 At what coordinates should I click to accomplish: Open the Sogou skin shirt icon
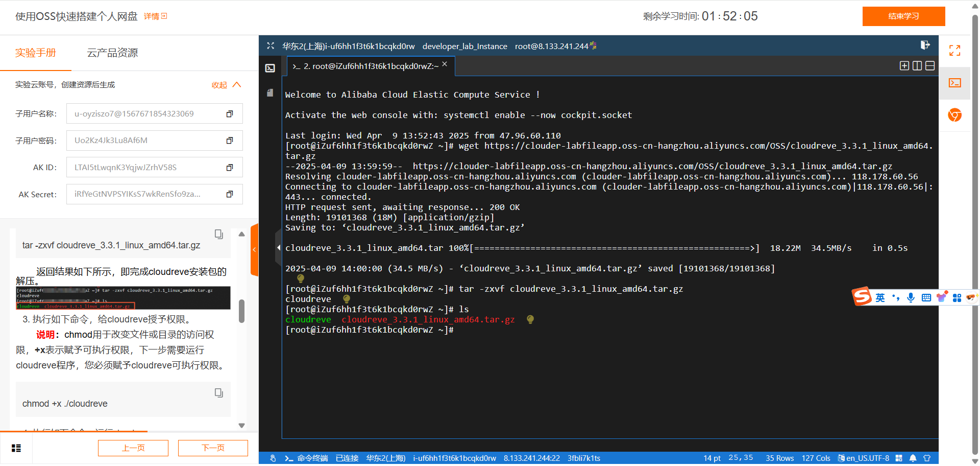click(x=942, y=297)
